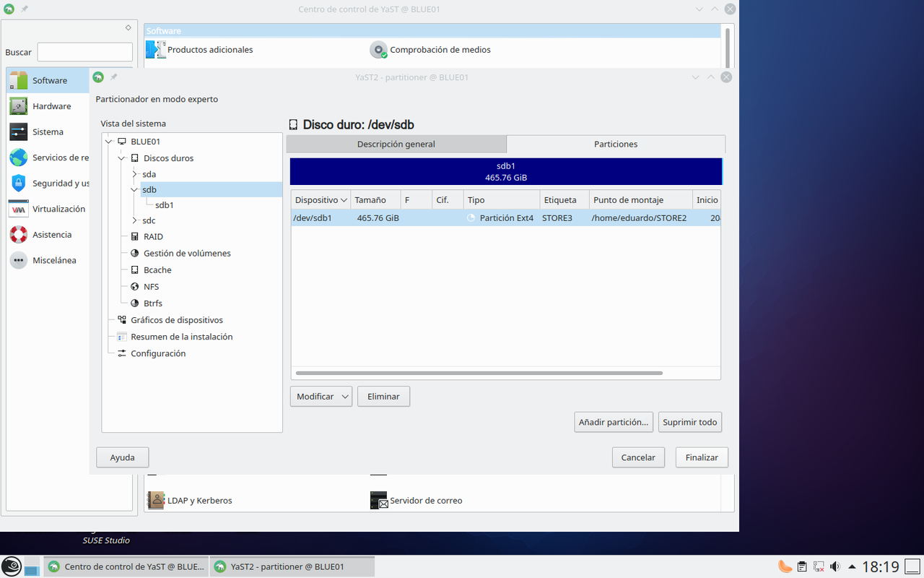The width and height of the screenshot is (924, 578).
Task: Click the Configuración sliders icon
Action: [x=122, y=353]
